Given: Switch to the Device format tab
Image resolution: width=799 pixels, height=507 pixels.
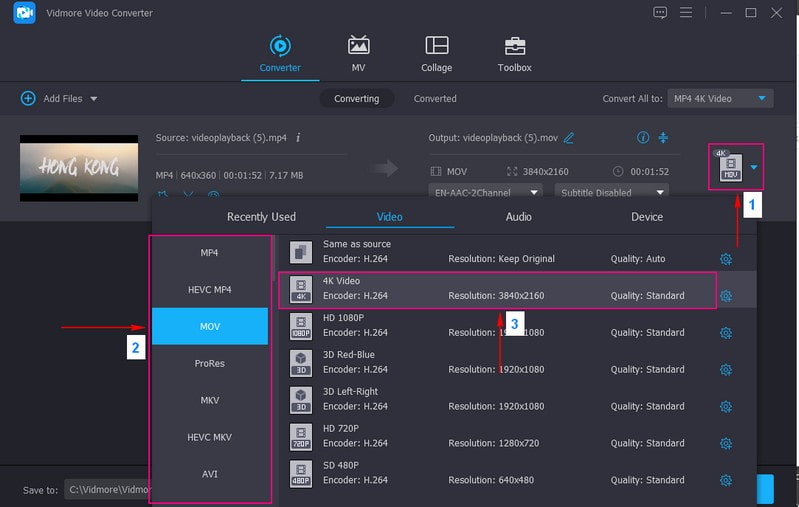Looking at the screenshot, I should 646,217.
